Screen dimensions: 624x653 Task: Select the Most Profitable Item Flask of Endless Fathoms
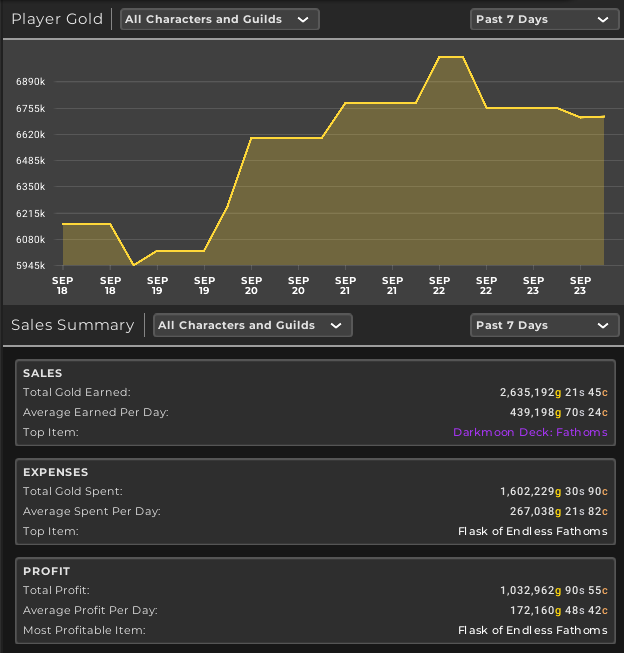point(532,630)
